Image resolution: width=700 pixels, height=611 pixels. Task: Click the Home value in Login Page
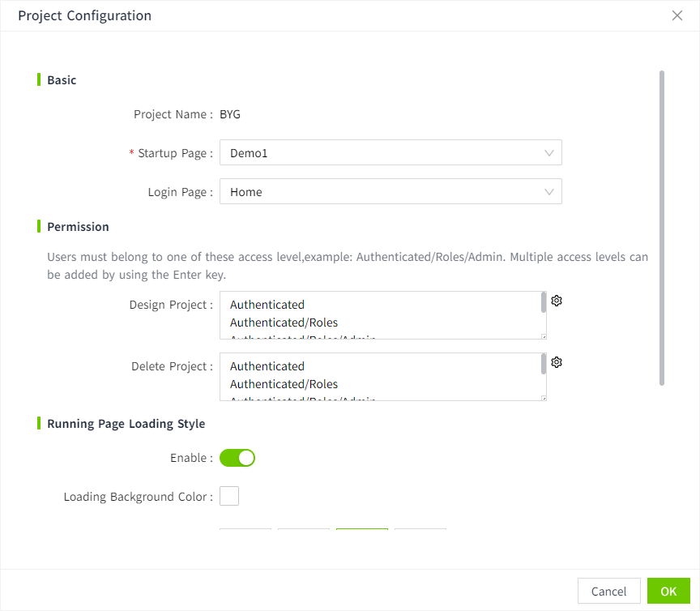coord(246,192)
